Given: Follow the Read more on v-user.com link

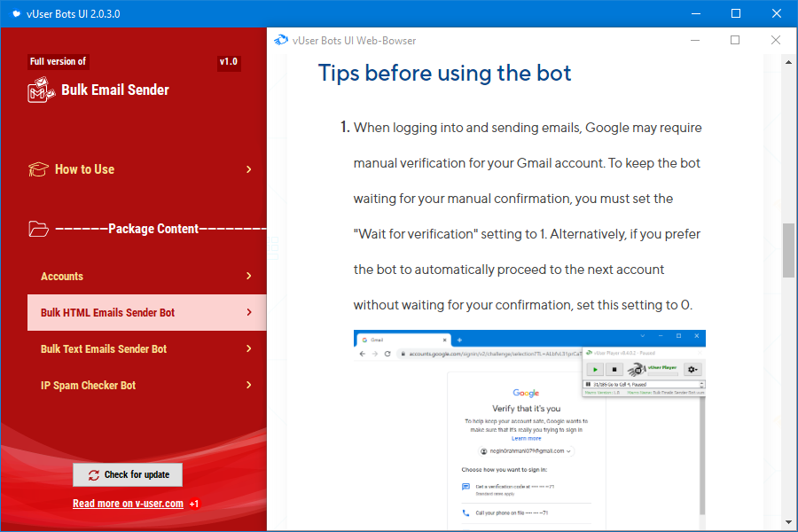Looking at the screenshot, I should pyautogui.click(x=128, y=504).
